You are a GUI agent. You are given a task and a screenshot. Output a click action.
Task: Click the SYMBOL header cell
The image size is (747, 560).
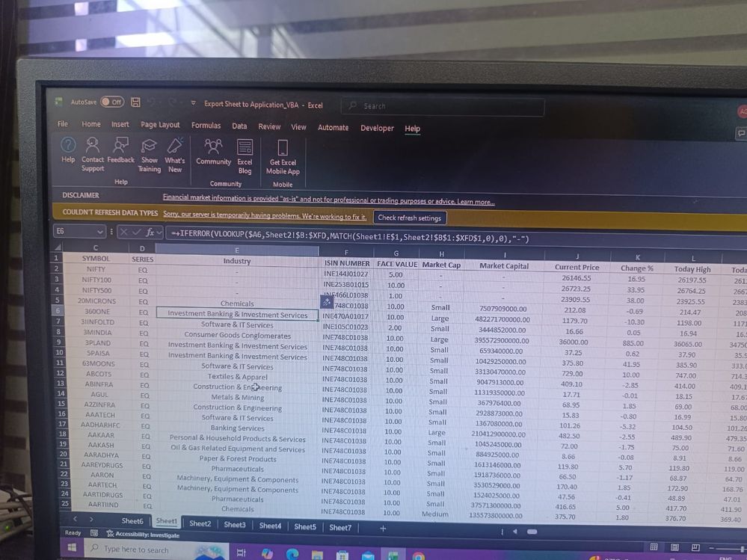pyautogui.click(x=96, y=258)
